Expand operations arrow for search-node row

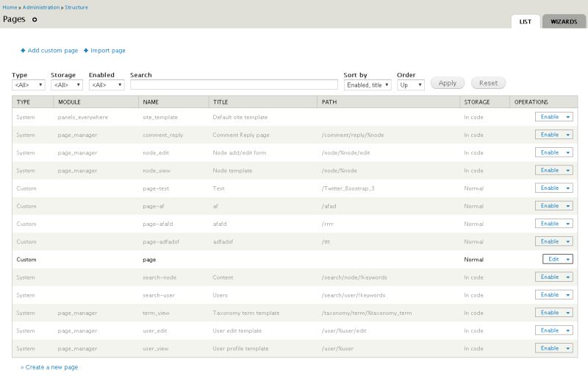(x=567, y=277)
